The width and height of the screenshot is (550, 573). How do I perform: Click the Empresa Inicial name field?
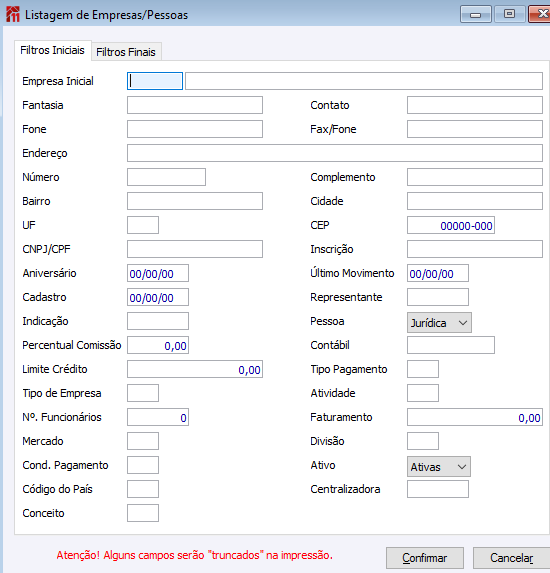tap(364, 81)
